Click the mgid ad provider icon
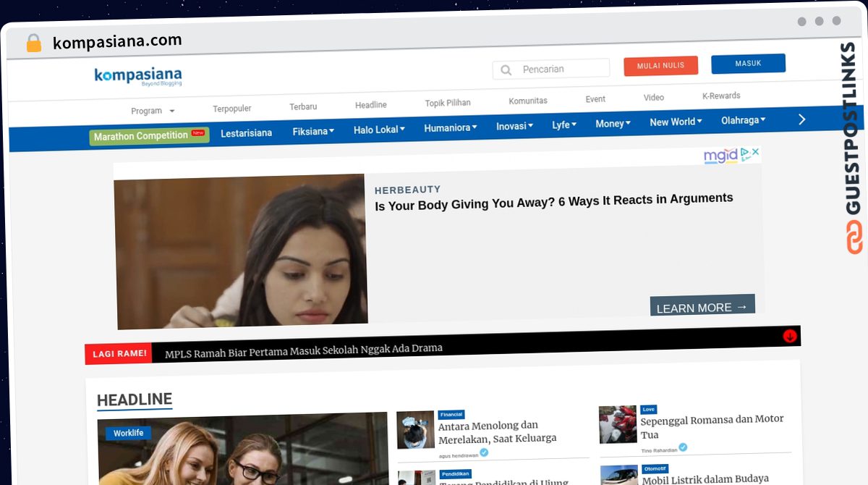Screen dimensions: 868x485 click(723, 154)
